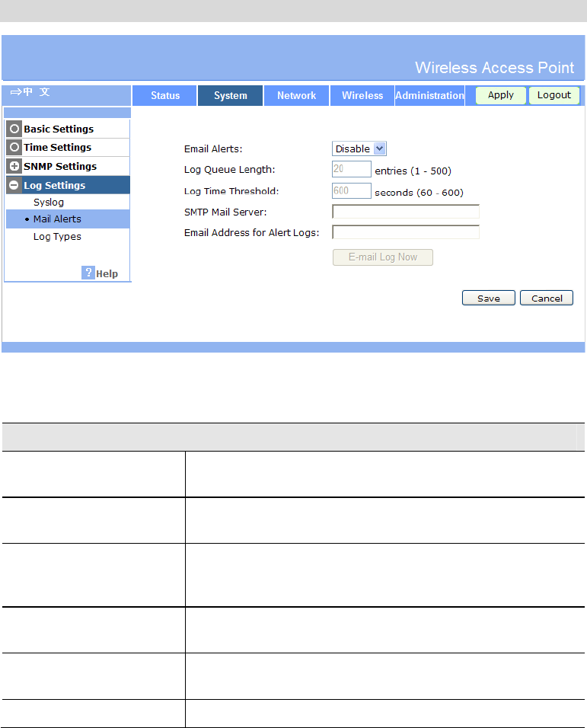Click the Log Time Threshold field
Screen dimensions: 587x728
(351, 190)
